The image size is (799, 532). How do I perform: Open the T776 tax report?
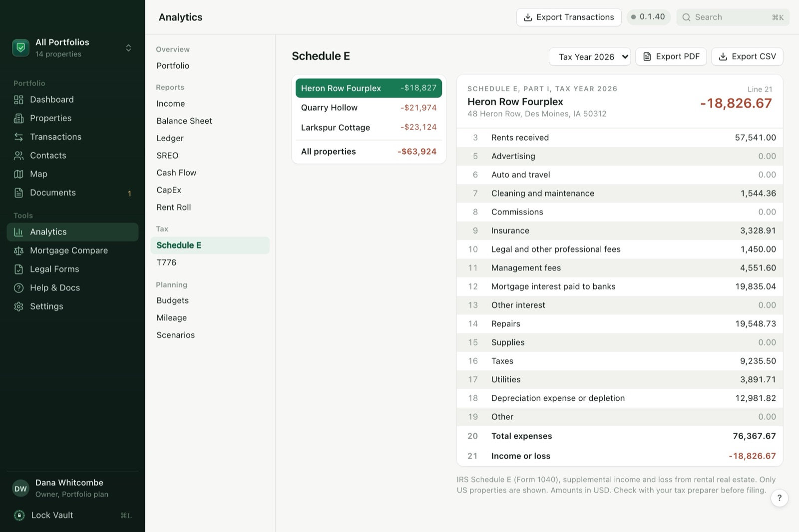210,263
